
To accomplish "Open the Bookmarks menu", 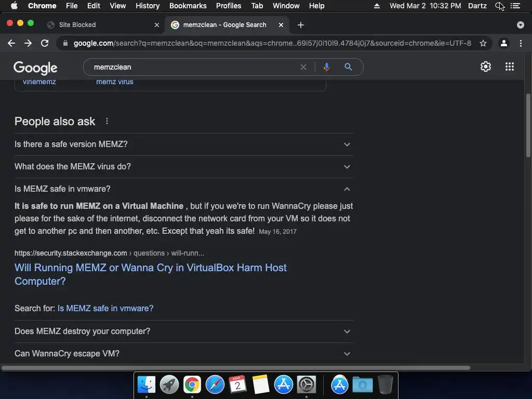I will coord(188,6).
